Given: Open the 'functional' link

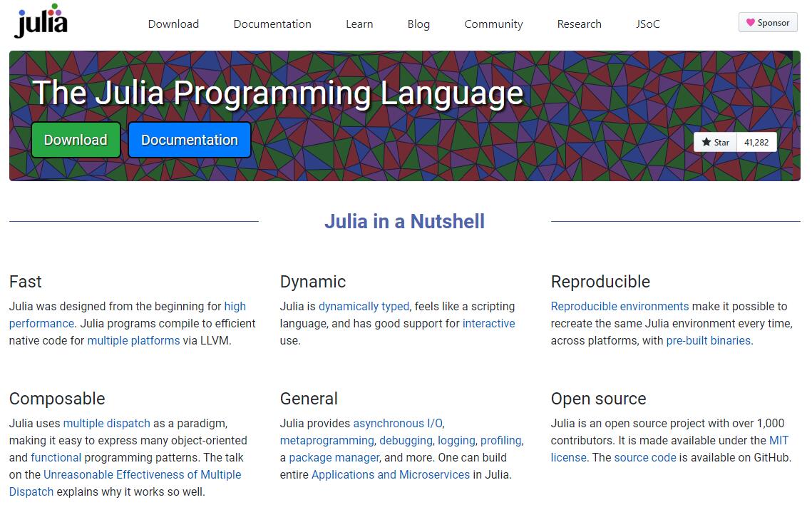Looking at the screenshot, I should 56,458.
